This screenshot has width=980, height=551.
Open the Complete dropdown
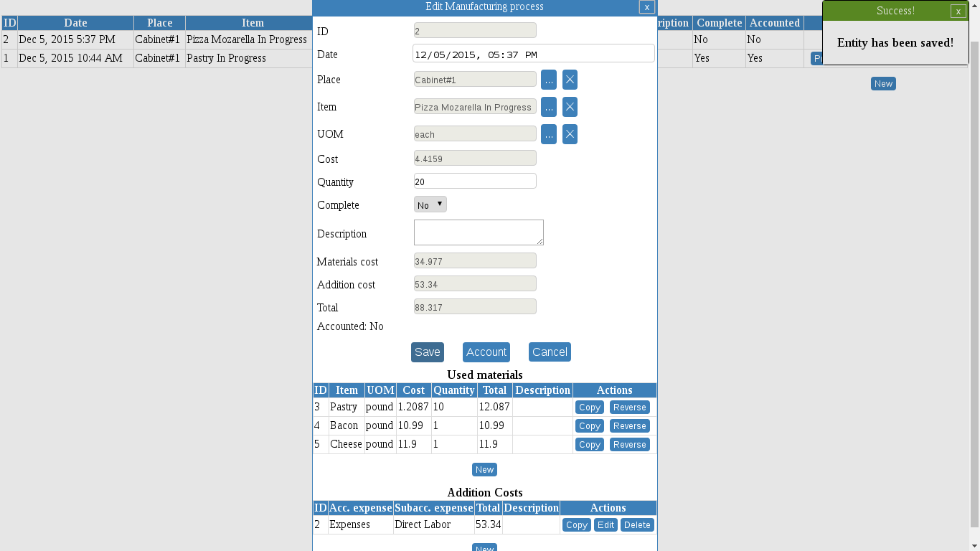click(x=430, y=204)
